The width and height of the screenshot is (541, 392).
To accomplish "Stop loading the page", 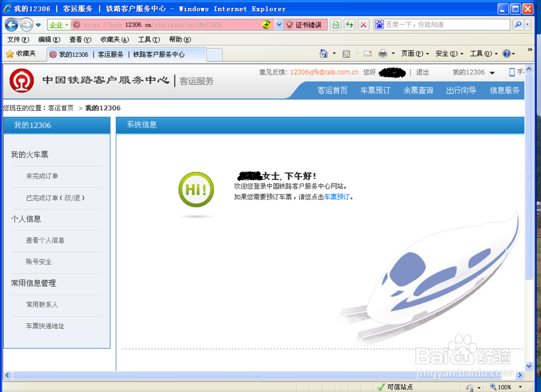I will (x=362, y=24).
